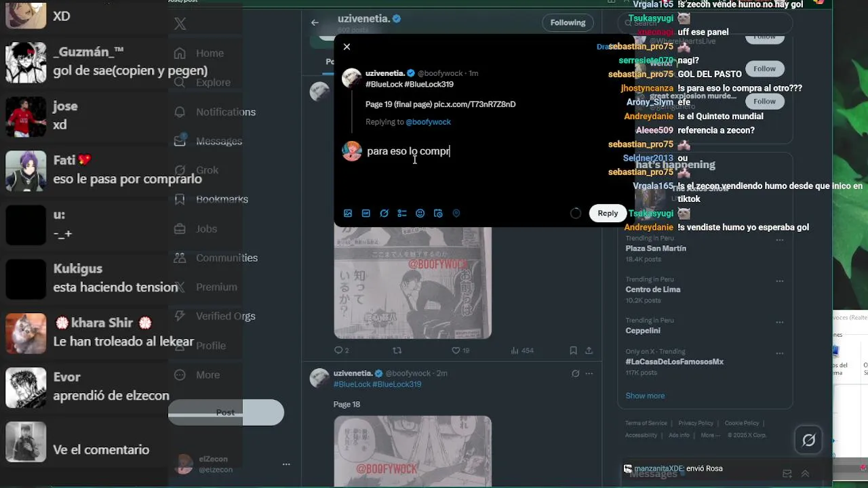Image resolution: width=868 pixels, height=488 pixels.
Task: Open #BlueLock319 hashtag in Page 18 tweet
Action: [x=397, y=384]
